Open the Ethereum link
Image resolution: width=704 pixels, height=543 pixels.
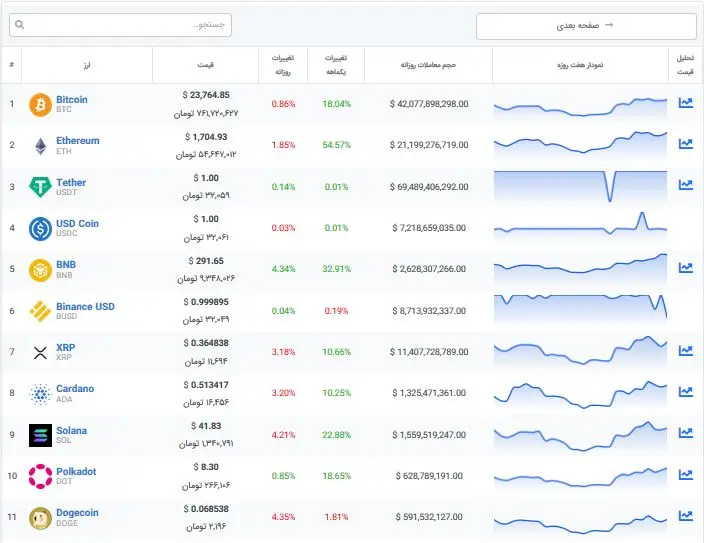coord(78,141)
